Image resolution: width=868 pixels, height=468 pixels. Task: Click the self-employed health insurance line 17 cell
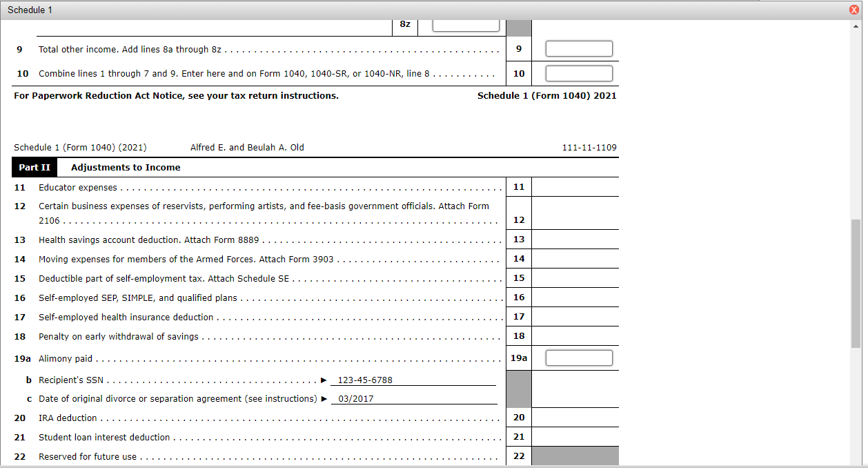coord(575,316)
